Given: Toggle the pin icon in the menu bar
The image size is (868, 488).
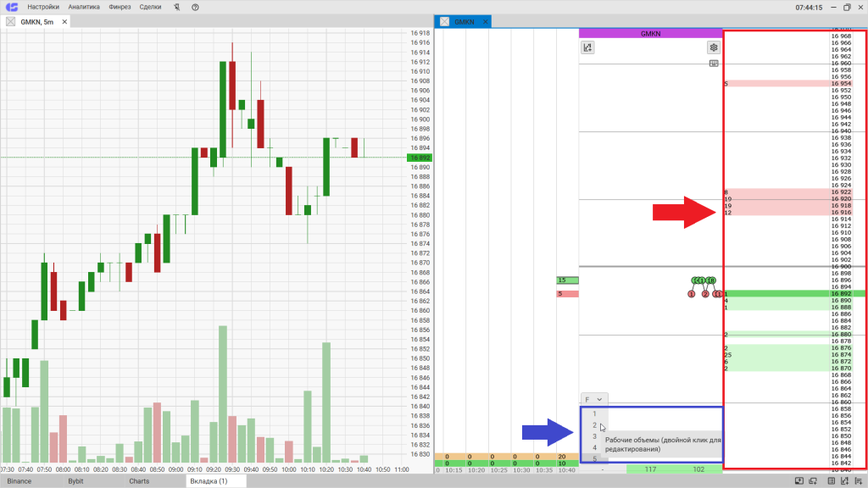Looking at the screenshot, I should click(x=176, y=7).
